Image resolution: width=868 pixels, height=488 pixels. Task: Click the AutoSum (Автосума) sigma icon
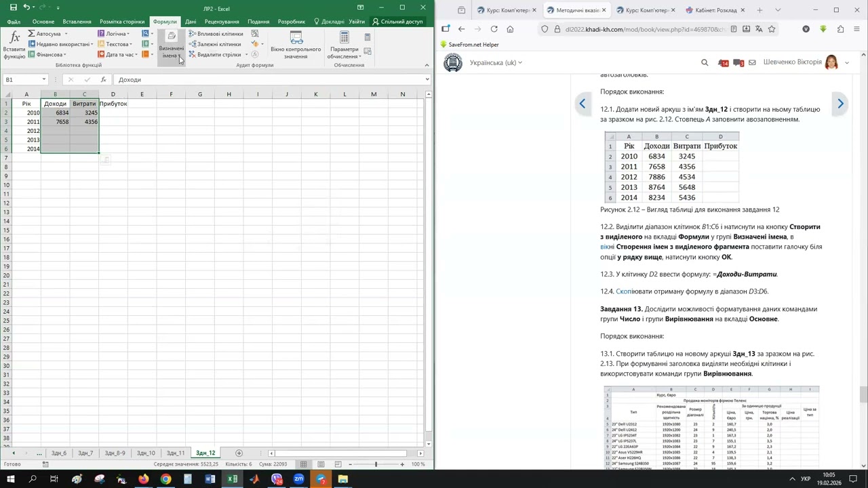point(32,33)
